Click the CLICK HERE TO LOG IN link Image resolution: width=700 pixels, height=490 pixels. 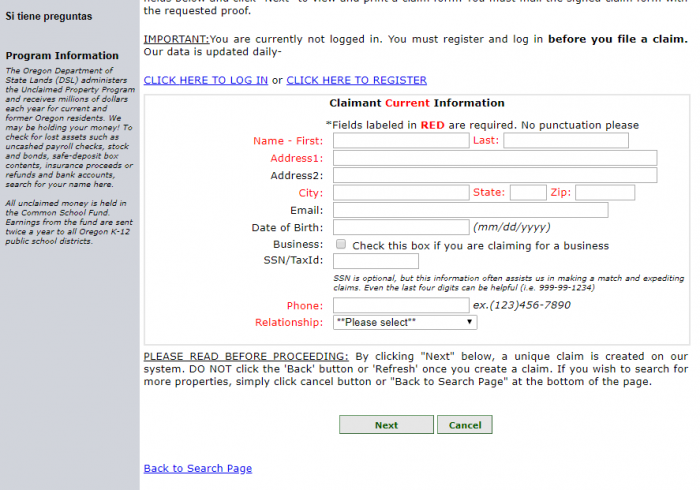[x=205, y=80]
